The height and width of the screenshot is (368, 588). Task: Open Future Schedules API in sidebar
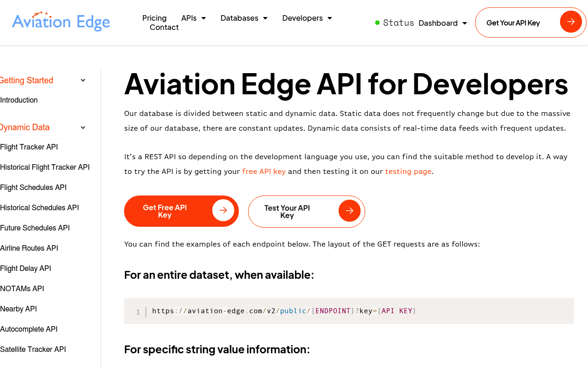click(x=35, y=228)
